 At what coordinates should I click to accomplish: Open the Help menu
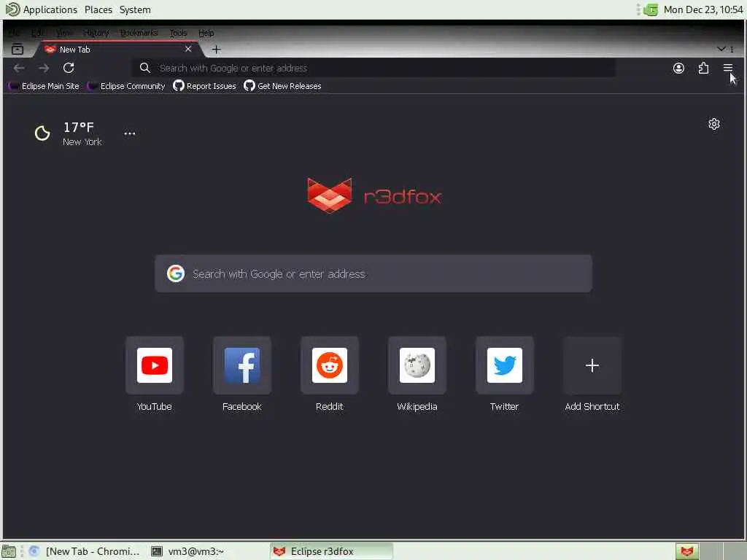point(206,33)
